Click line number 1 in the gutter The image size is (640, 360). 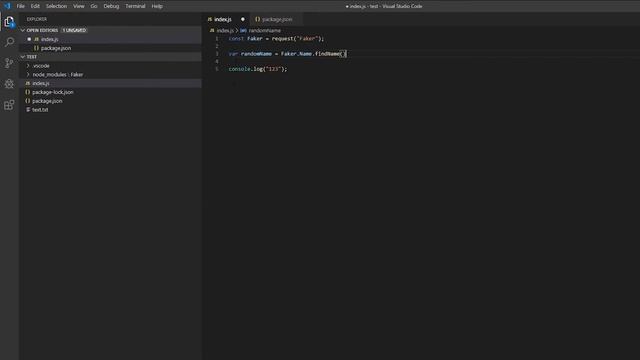(217, 39)
